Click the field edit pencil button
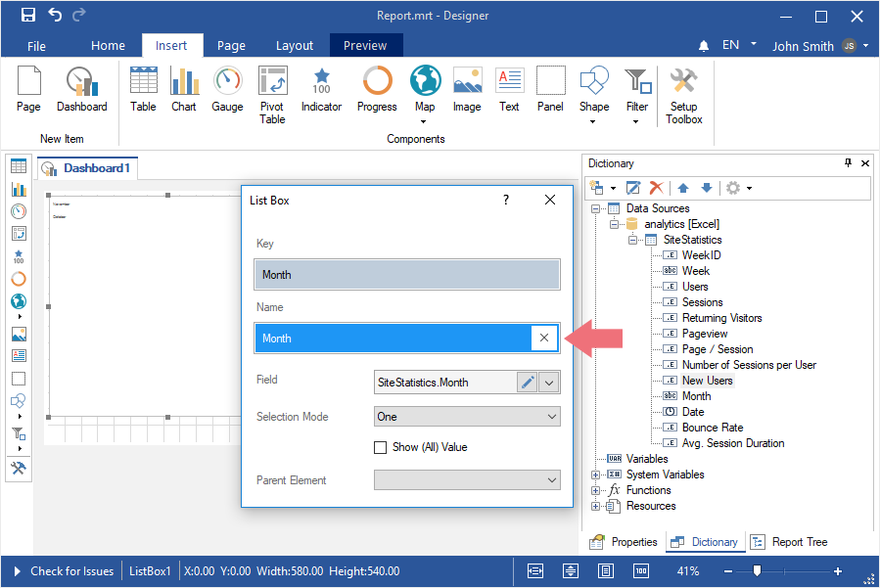The width and height of the screenshot is (880, 588). point(528,383)
